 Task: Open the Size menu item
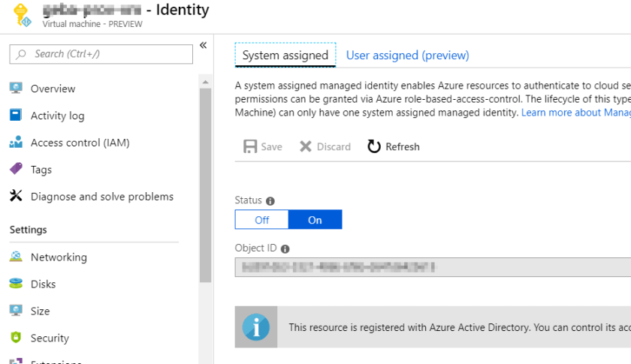pyautogui.click(x=40, y=311)
